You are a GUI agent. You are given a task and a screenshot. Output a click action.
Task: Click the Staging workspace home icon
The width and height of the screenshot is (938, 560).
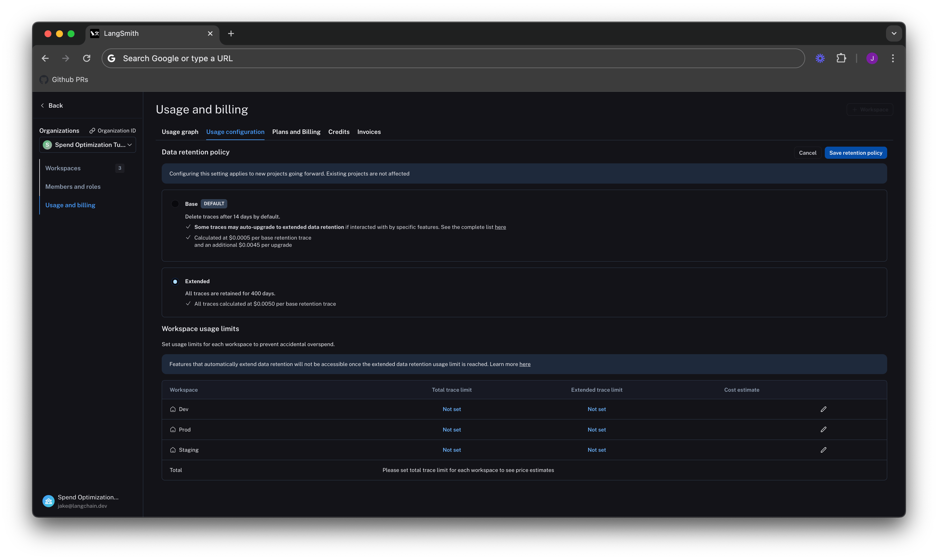point(173,450)
